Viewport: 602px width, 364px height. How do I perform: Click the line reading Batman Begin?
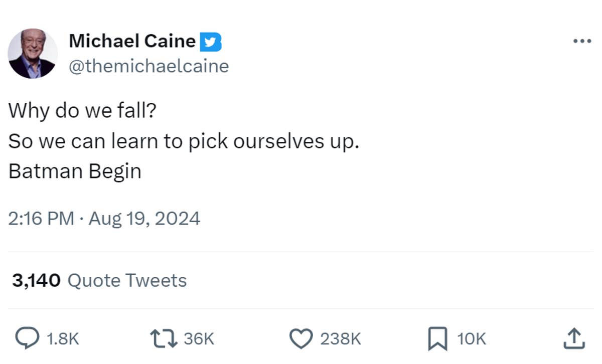(x=74, y=171)
